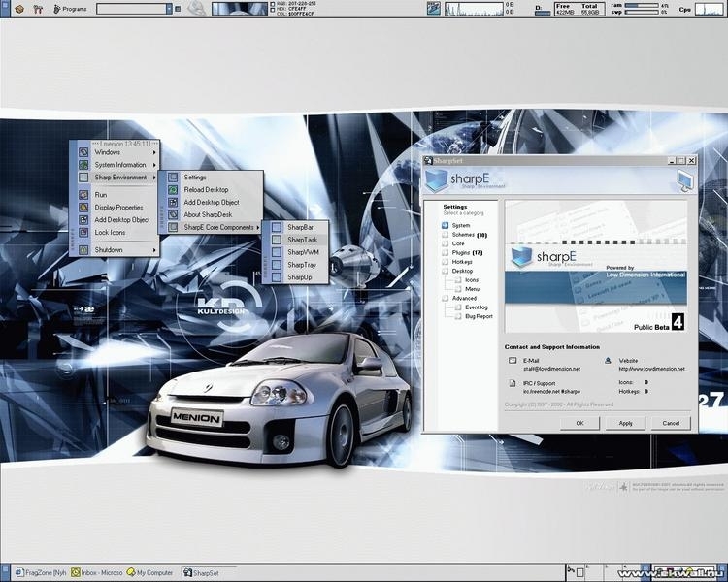The image size is (728, 582).
Task: Switch to My Computer task in taskbar
Action: click(x=149, y=573)
